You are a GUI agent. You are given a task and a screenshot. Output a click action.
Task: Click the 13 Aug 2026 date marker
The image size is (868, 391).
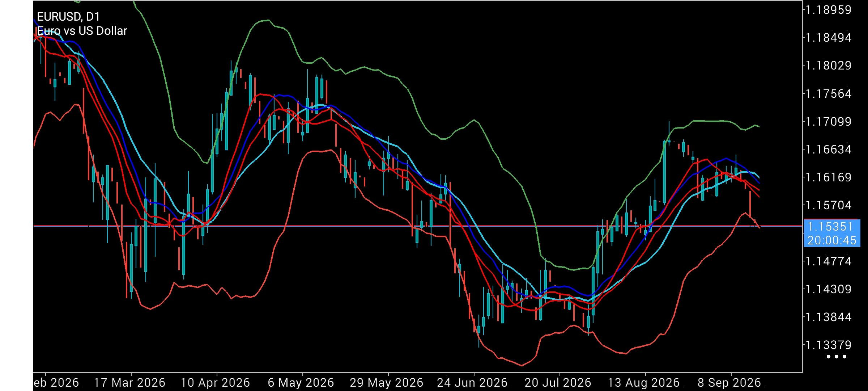click(x=644, y=383)
